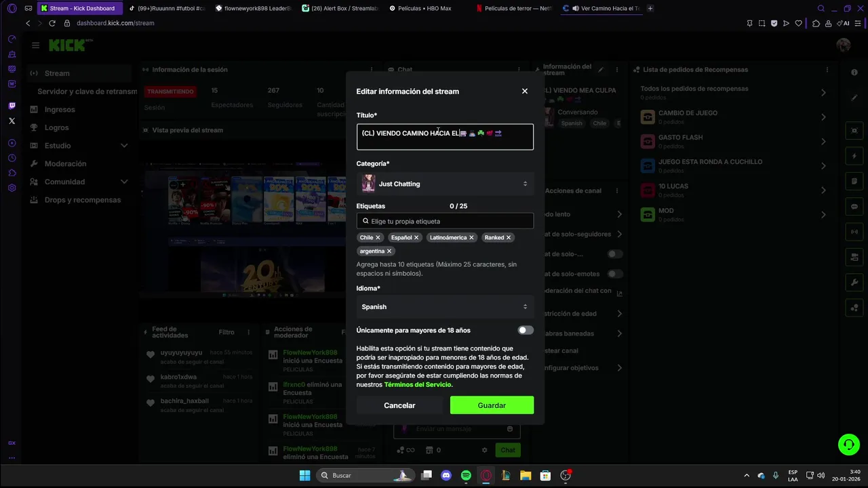This screenshot has width=868, height=488.
Task: Open the Términos del Servicio link
Action: pos(417,384)
